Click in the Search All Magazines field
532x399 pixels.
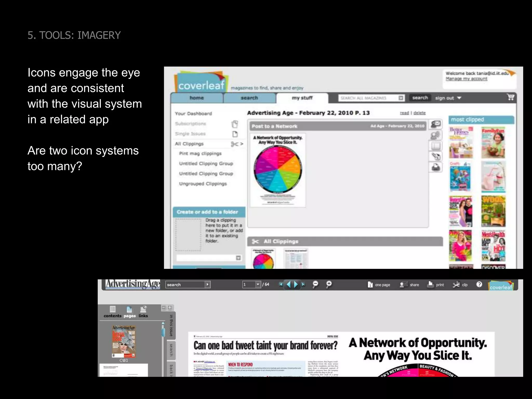coord(368,98)
